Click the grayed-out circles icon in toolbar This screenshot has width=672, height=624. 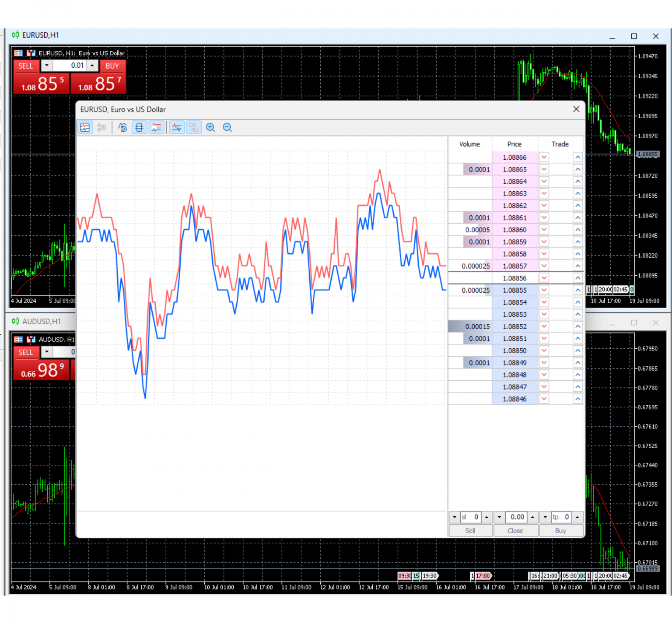pyautogui.click(x=193, y=127)
